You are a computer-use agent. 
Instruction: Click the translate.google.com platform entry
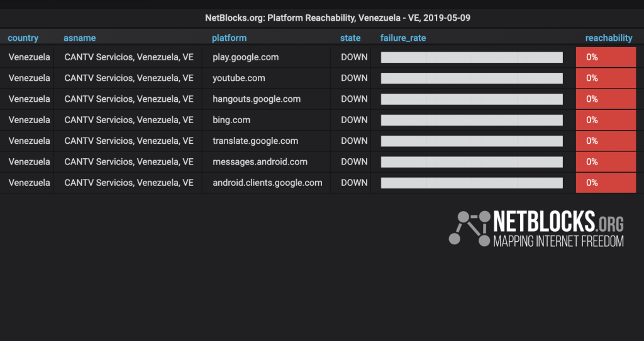(x=255, y=141)
